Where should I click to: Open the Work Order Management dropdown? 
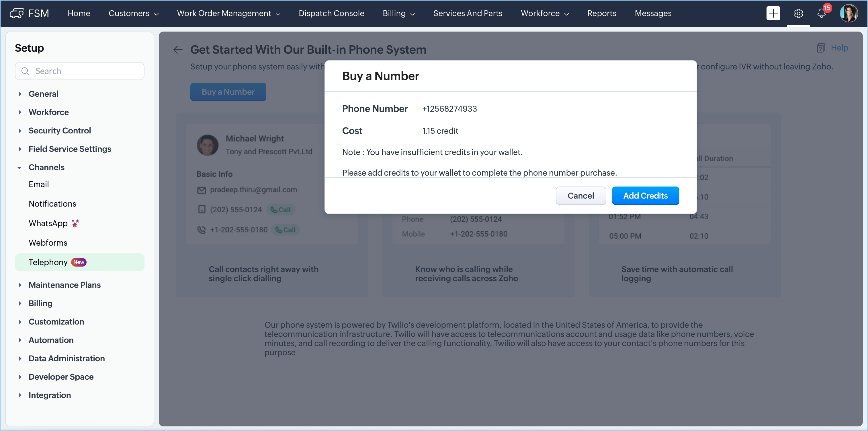[x=228, y=13]
